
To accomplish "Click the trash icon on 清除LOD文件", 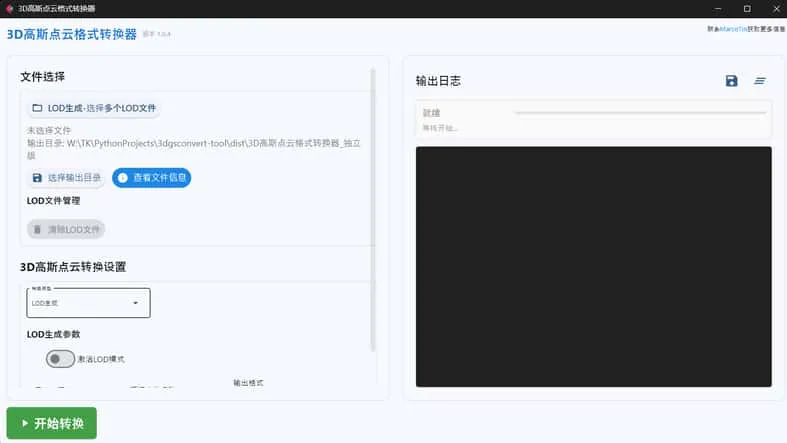I will tap(37, 229).
